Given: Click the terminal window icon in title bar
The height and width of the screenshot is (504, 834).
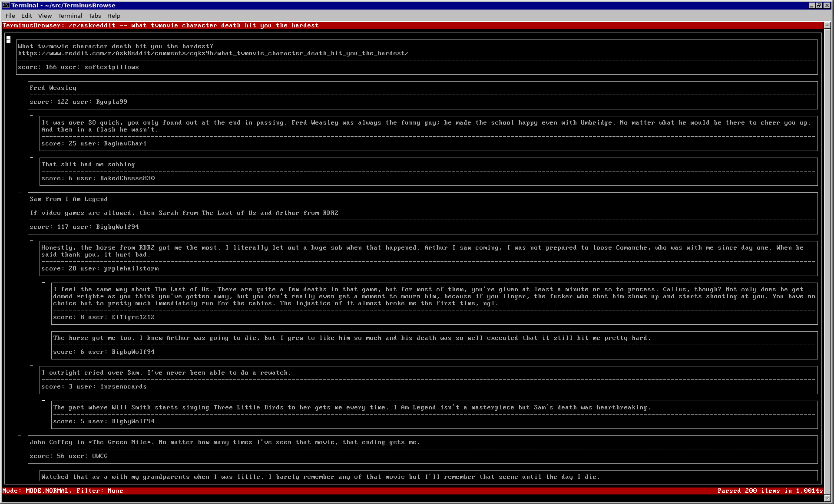Looking at the screenshot, I should pyautogui.click(x=6, y=5).
